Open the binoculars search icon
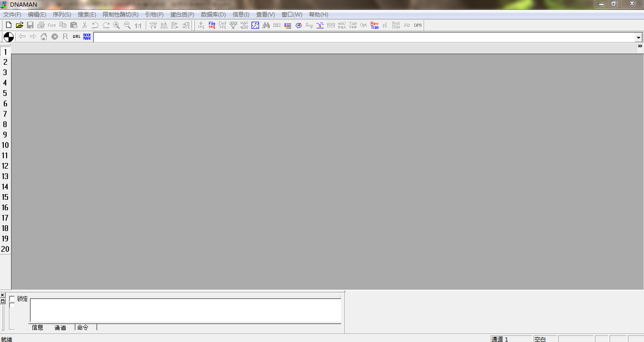Screen dimensions: 644x342 (x=266, y=25)
